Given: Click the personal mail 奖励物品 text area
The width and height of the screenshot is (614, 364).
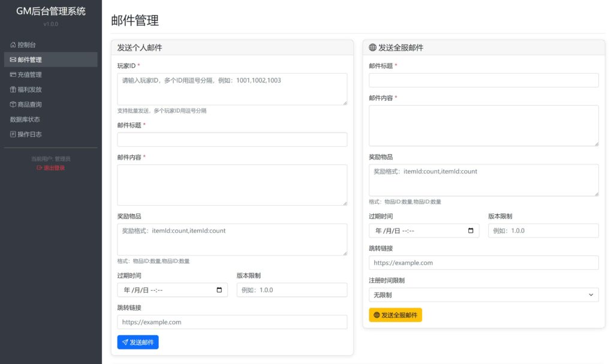Looking at the screenshot, I should (232, 239).
